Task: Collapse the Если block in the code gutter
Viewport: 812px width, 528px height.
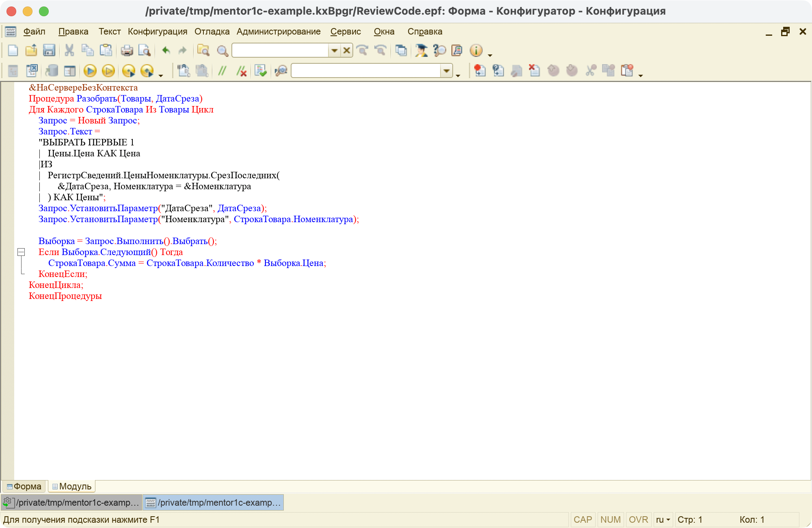Action: tap(21, 252)
